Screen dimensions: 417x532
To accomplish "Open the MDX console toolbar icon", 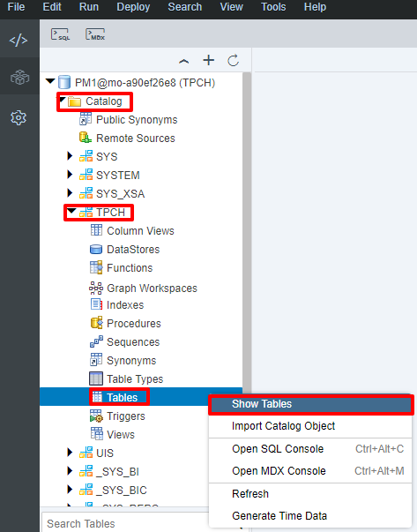I will tap(95, 34).
